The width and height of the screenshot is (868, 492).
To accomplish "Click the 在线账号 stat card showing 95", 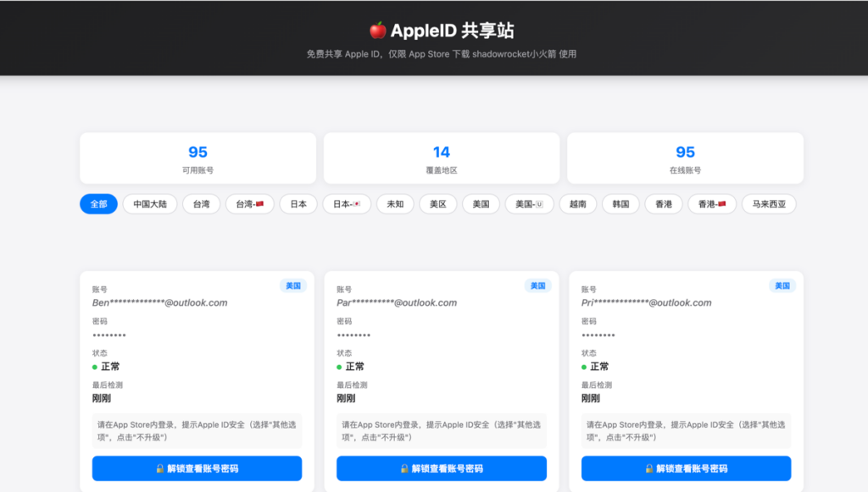I will click(x=685, y=158).
